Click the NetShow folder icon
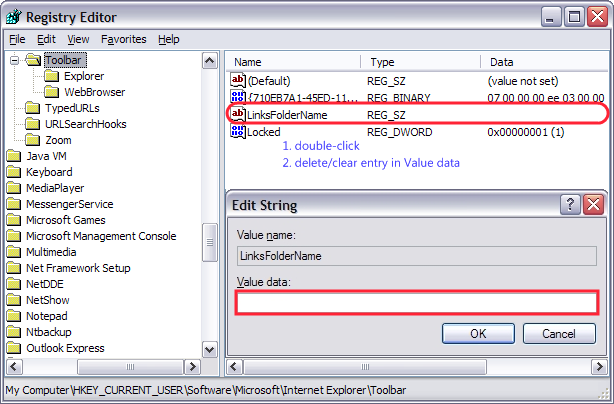This screenshot has width=614, height=404. (14, 300)
